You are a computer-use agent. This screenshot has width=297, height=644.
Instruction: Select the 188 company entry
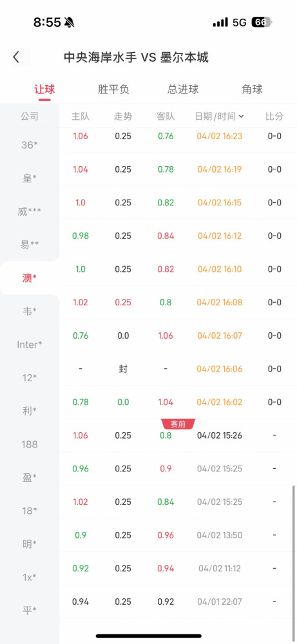[x=30, y=444]
